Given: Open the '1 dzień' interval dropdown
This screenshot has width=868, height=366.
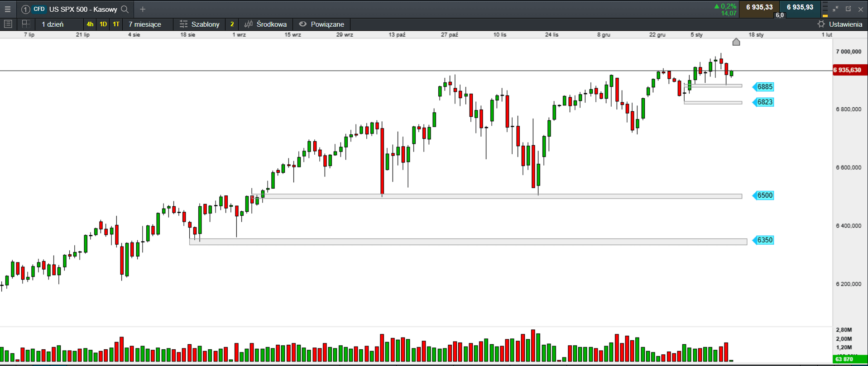Looking at the screenshot, I should point(53,24).
